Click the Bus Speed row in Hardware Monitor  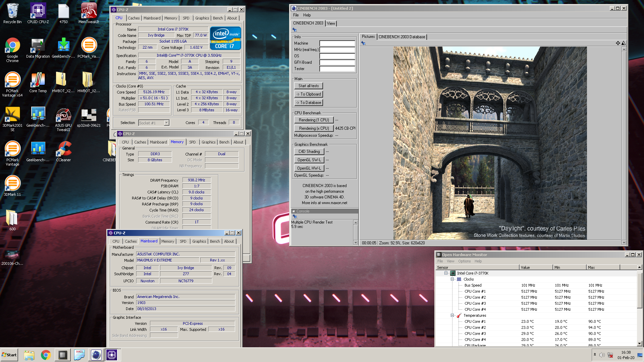(x=536, y=285)
